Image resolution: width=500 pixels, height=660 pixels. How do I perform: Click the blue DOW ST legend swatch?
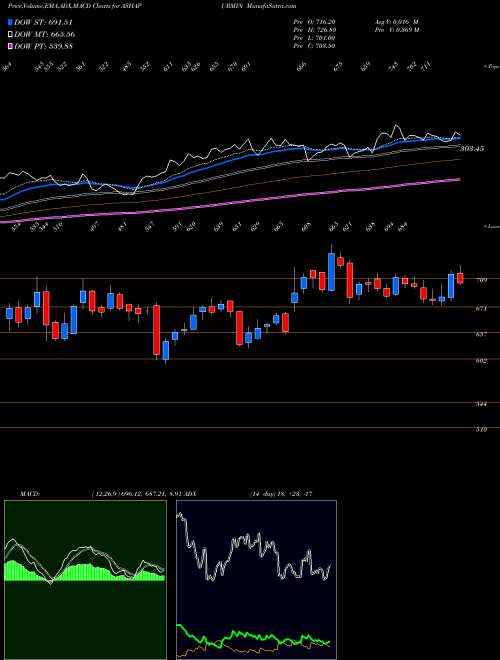[10, 22]
